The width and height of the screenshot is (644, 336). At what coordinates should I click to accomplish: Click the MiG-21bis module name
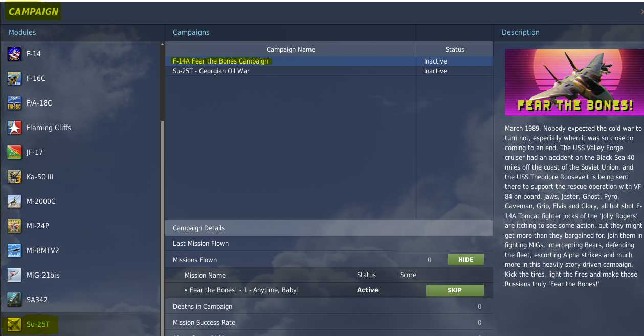pyautogui.click(x=43, y=275)
